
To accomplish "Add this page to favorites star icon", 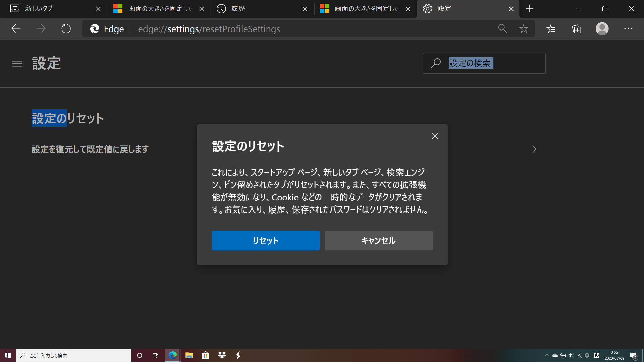I will pos(524,29).
